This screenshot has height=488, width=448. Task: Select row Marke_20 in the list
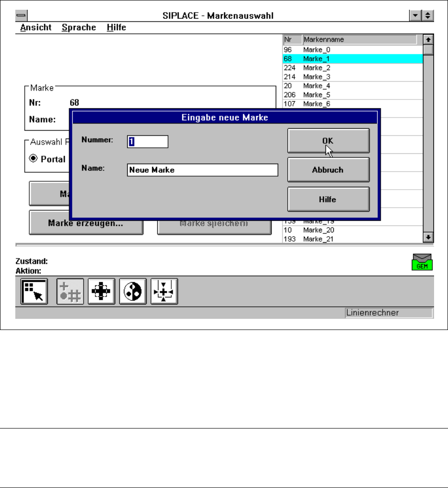[352, 230]
